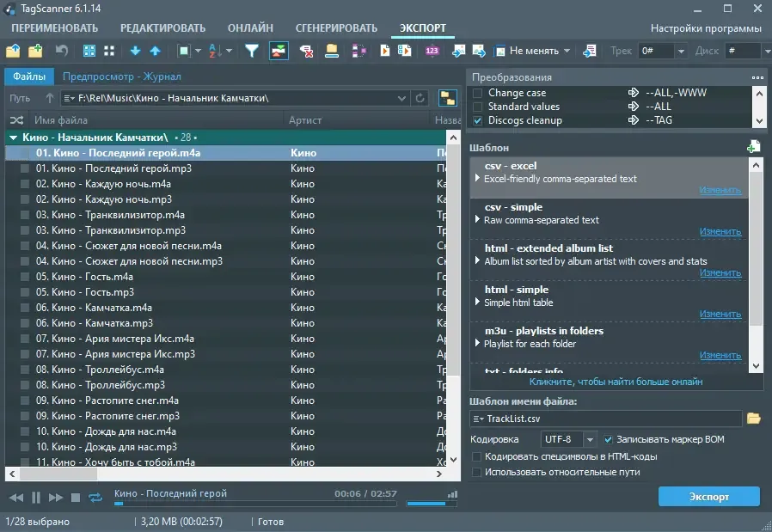Uncheck the Discogs cleanup checkbox
Screen dimensions: 772x532
pos(477,120)
